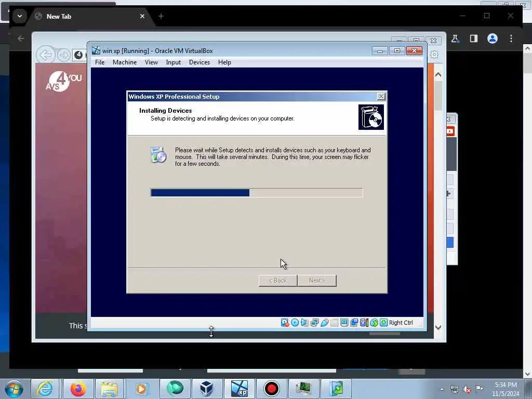The height and width of the screenshot is (399, 532).
Task: Click the scroll up arrow in the AVS window
Action: coord(438,75)
